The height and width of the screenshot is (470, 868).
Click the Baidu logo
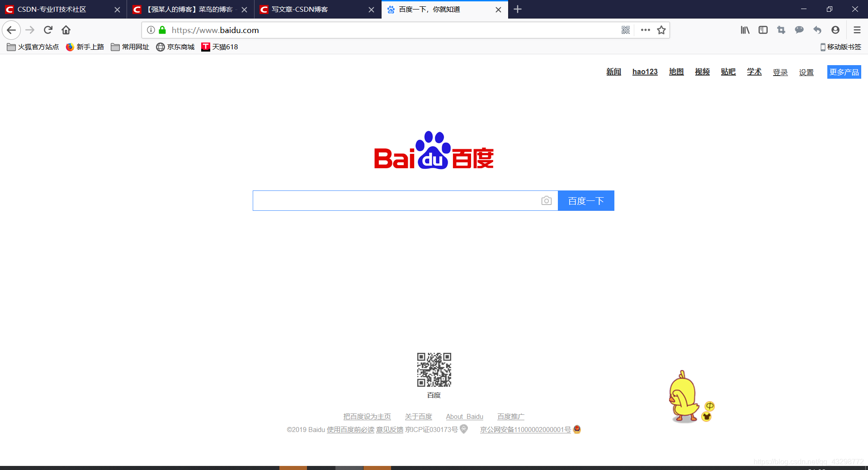pos(434,150)
